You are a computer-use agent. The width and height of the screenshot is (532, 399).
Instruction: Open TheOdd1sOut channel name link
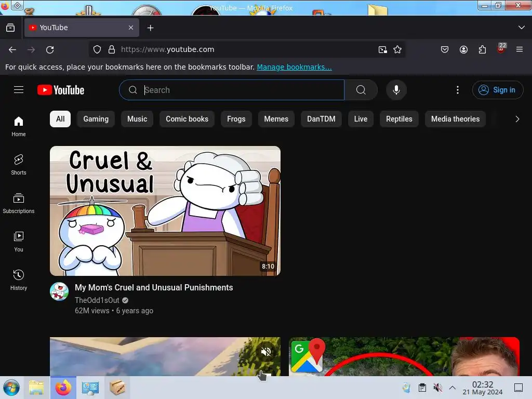point(97,300)
